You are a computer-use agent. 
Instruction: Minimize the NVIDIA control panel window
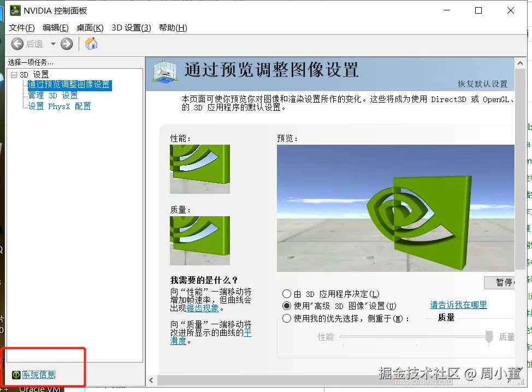pos(447,10)
